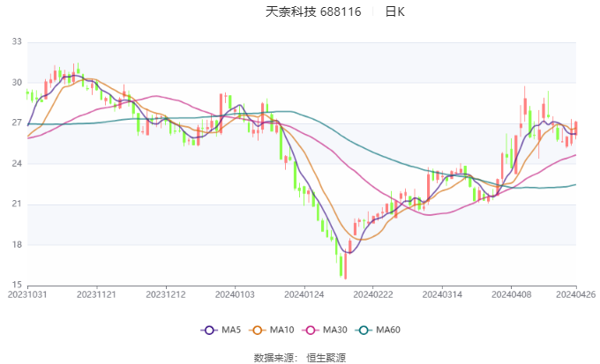Select the 20240222 date axis label
Image resolution: width=600 pixels, height=364 pixels.
tap(373, 294)
